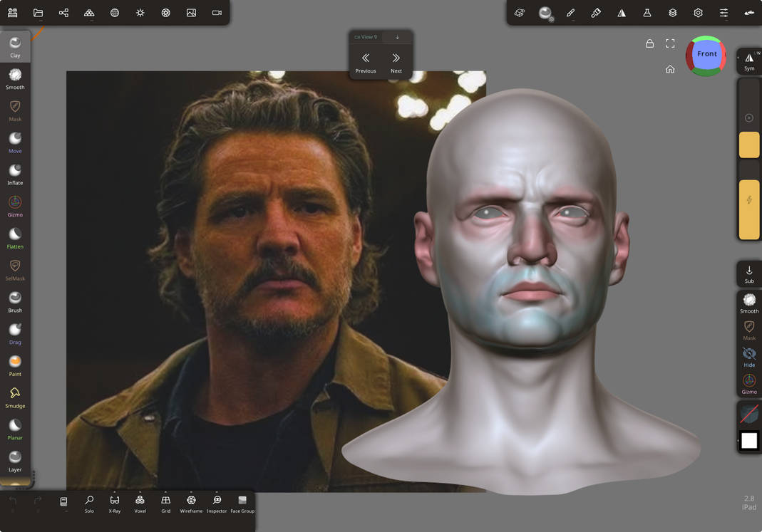
Task: Select the SelMask tool
Action: pyautogui.click(x=15, y=270)
